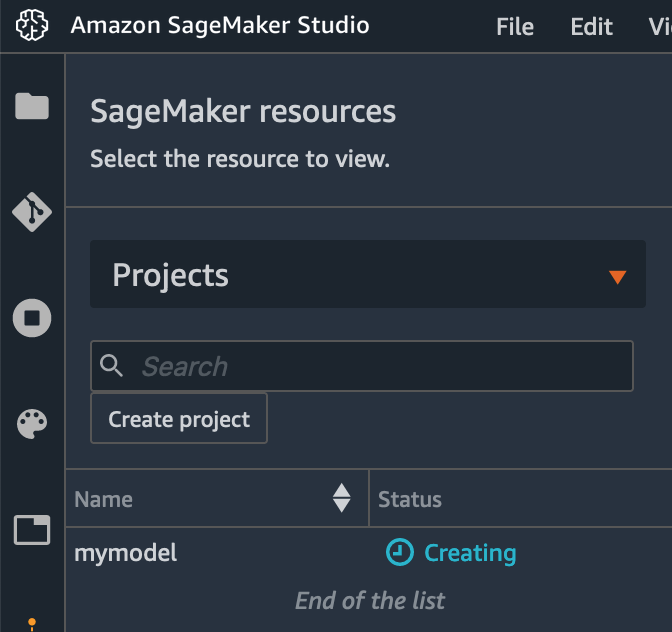The width and height of the screenshot is (672, 632).
Task: Open the mymodel project
Action: [x=126, y=553]
